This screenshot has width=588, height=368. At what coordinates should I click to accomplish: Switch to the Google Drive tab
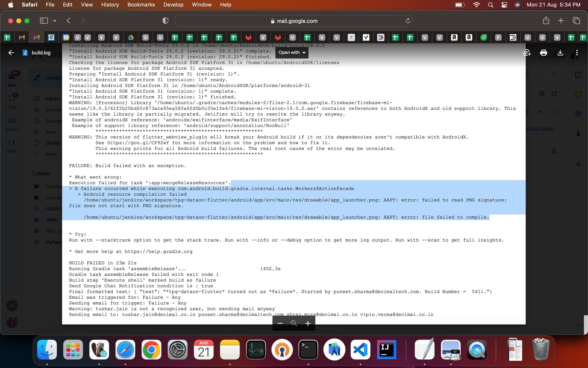pyautogui.click(x=131, y=37)
